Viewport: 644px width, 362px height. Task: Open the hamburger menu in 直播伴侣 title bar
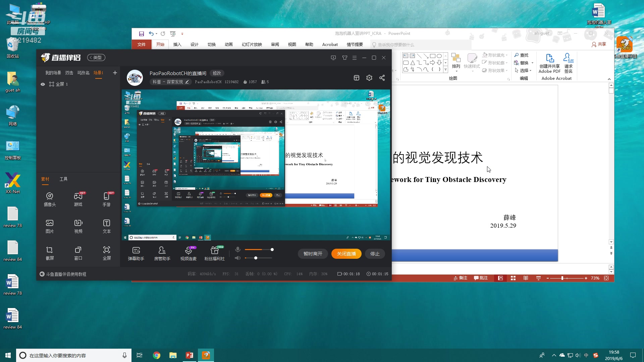pos(354,58)
